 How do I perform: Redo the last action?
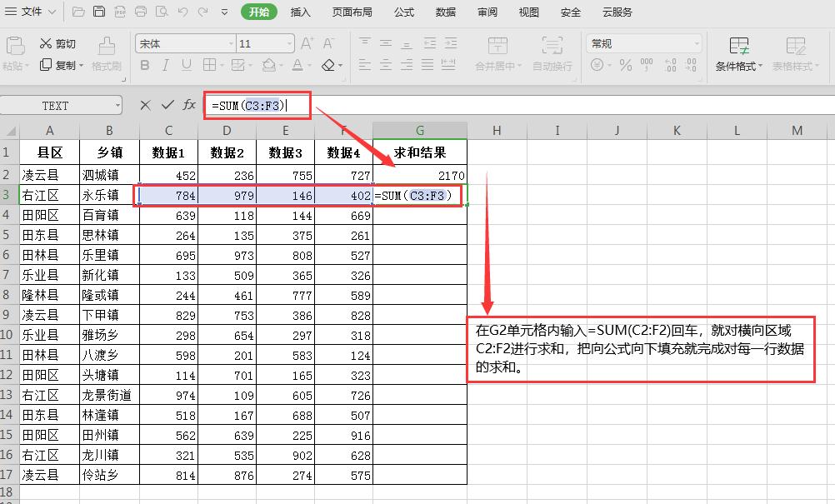click(201, 12)
